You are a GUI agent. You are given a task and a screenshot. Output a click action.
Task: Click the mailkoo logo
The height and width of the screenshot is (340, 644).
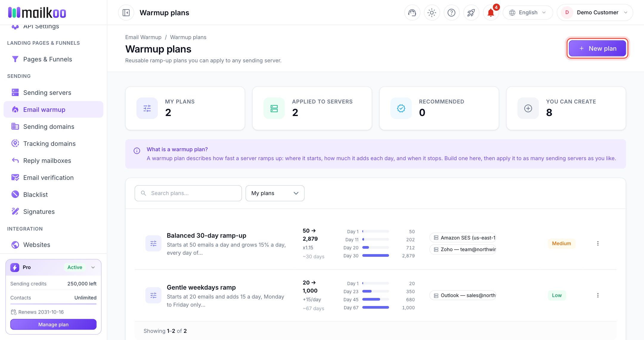37,13
